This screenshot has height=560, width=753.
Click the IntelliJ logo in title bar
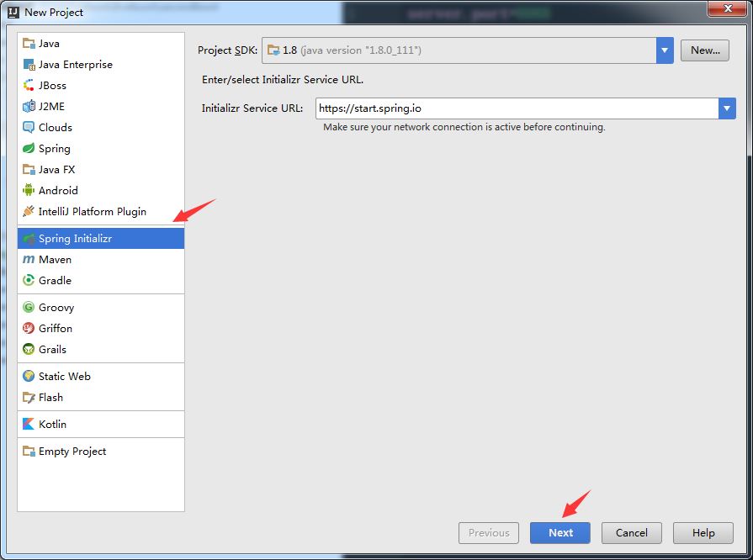click(x=13, y=12)
